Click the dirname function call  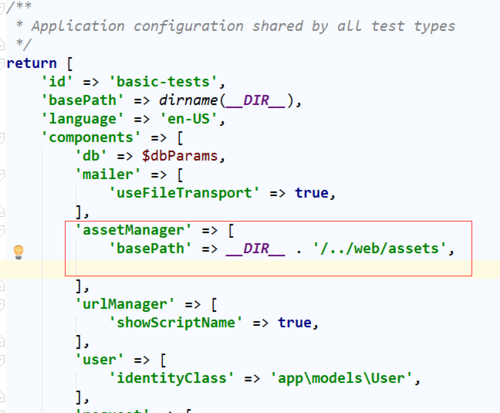tap(188, 100)
